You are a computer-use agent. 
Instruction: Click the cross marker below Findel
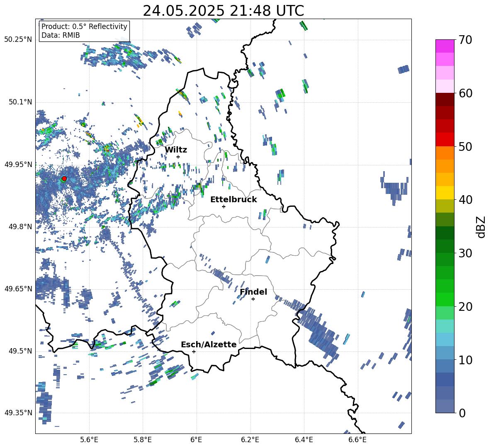[x=253, y=299]
